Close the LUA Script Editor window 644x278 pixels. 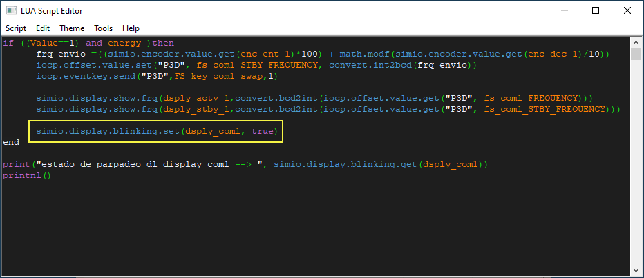[627, 10]
